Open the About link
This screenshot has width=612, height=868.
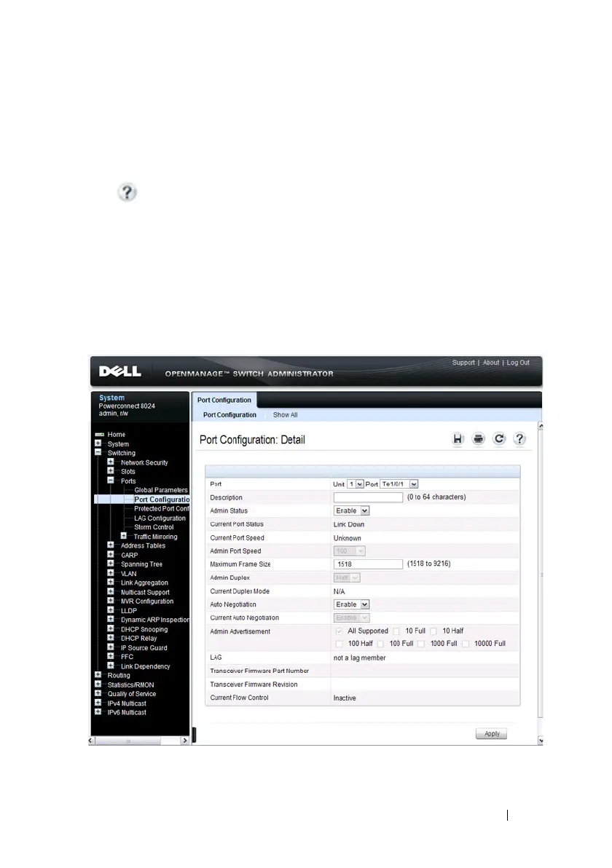(491, 363)
